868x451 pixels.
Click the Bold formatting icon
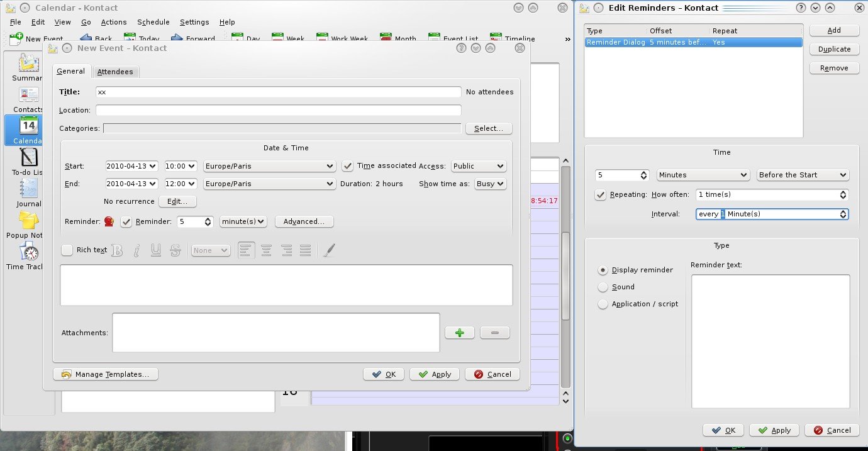pos(117,250)
